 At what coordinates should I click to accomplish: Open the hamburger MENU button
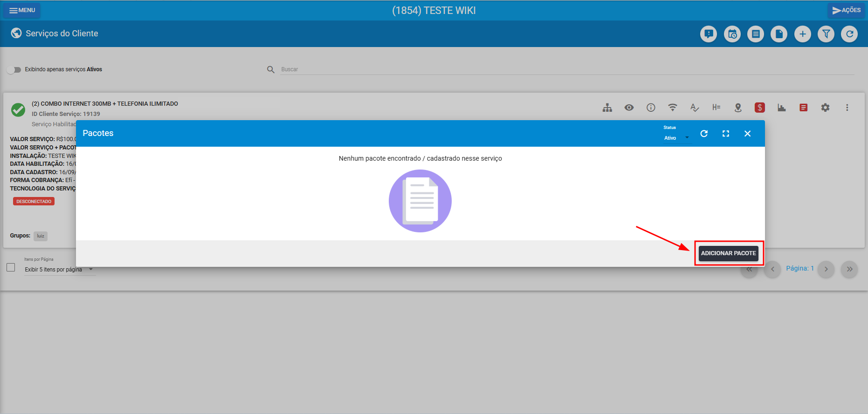[x=22, y=10]
